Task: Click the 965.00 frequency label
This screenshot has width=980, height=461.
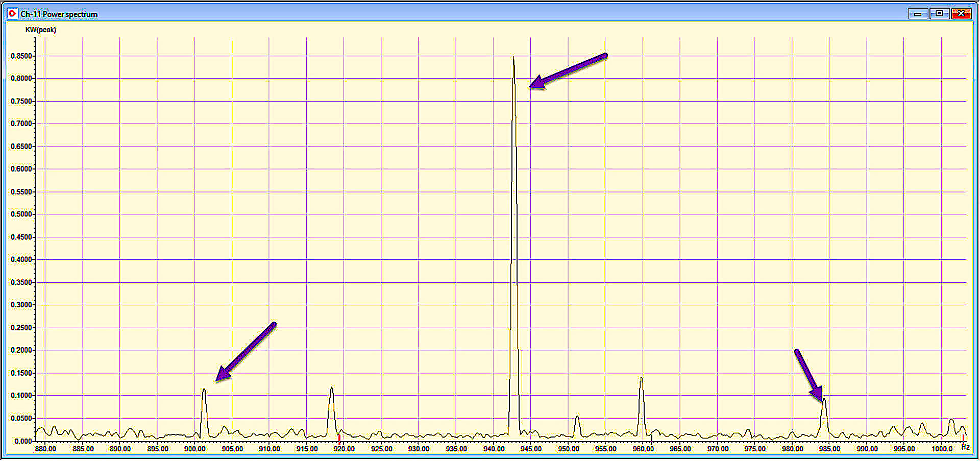Action: [680, 449]
